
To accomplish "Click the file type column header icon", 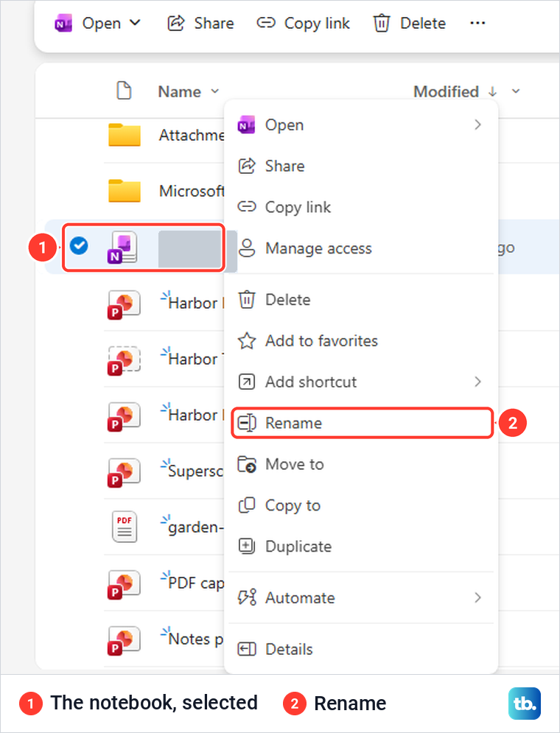I will (x=124, y=91).
